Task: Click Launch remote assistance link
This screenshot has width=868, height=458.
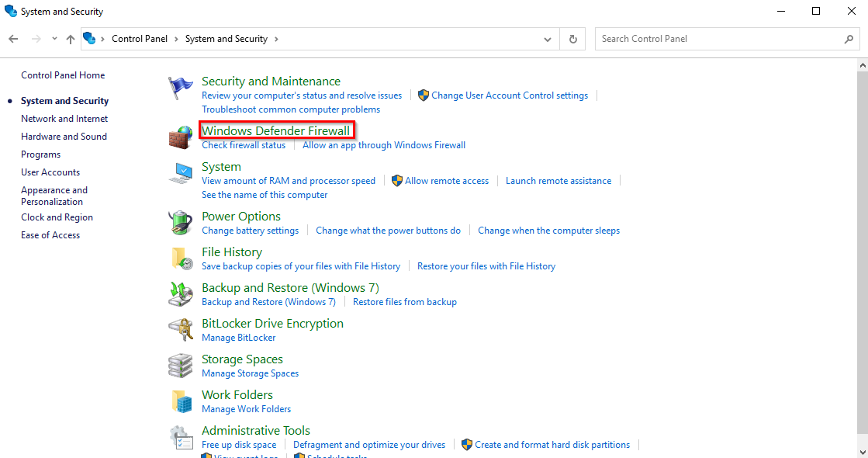Action: 558,181
